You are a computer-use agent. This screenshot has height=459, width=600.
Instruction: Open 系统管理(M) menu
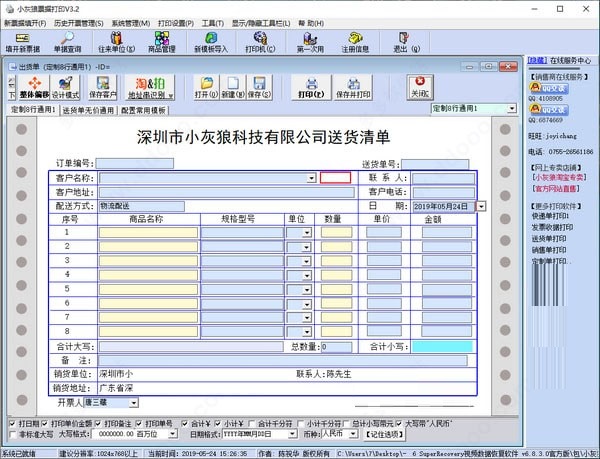click(x=130, y=23)
